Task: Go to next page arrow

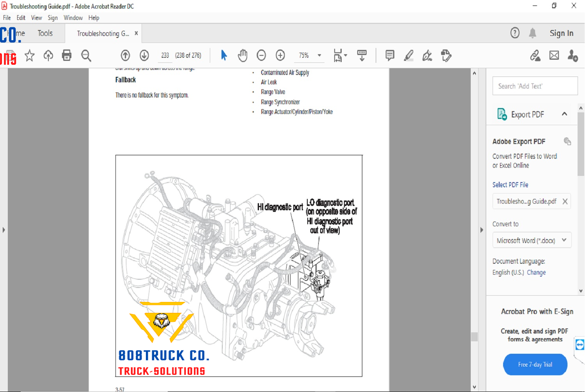Action: point(144,55)
